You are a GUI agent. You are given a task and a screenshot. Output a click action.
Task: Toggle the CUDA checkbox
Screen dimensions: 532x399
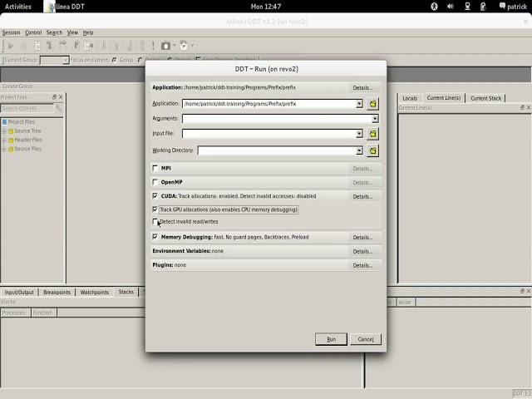tap(155, 196)
